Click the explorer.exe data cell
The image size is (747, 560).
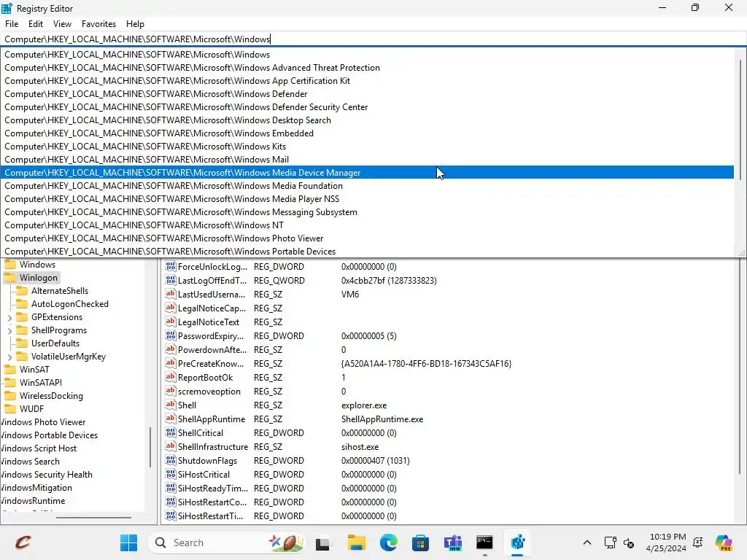tap(364, 405)
